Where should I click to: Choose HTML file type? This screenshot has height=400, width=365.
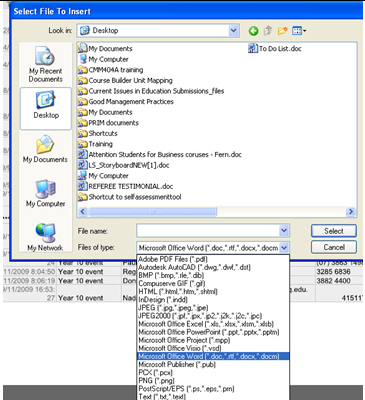[213, 291]
